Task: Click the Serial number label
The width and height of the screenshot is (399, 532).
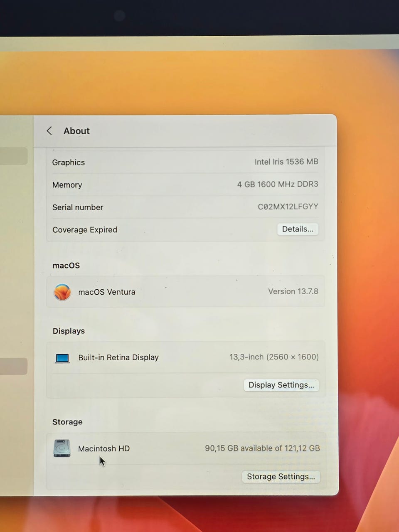Action: click(x=78, y=207)
